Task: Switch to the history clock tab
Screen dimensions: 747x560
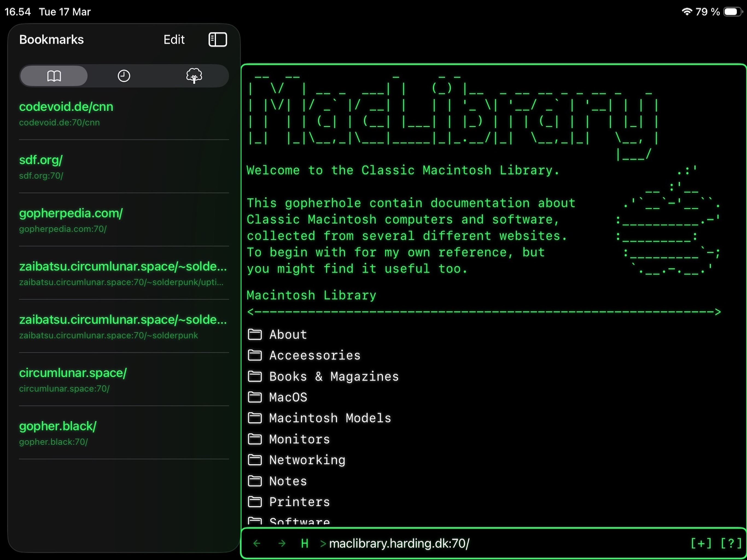Action: click(x=124, y=76)
